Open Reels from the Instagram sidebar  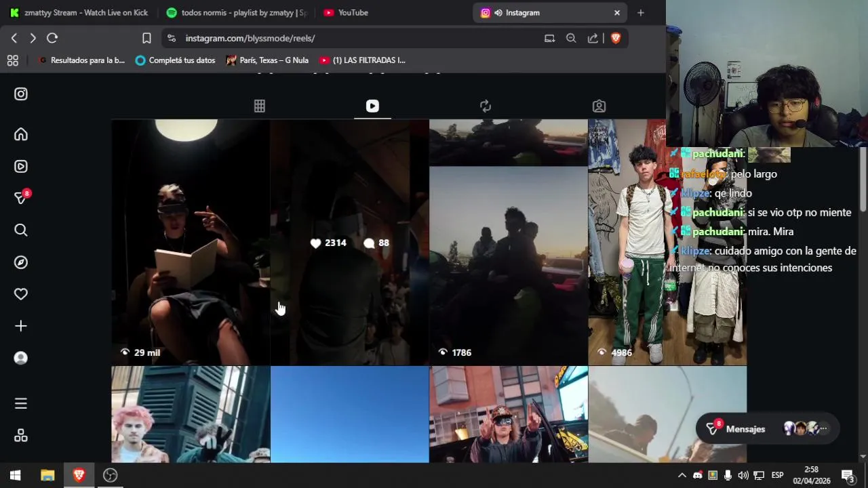(21, 166)
